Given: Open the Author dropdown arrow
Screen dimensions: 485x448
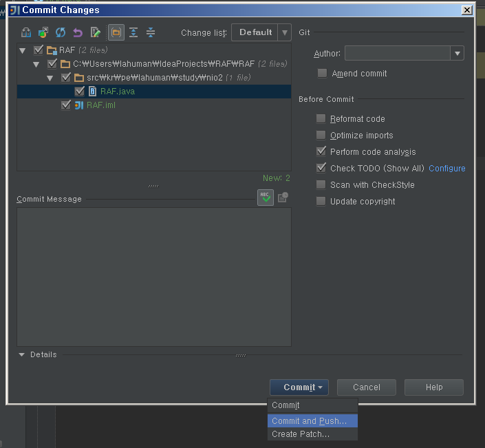Looking at the screenshot, I should point(457,53).
